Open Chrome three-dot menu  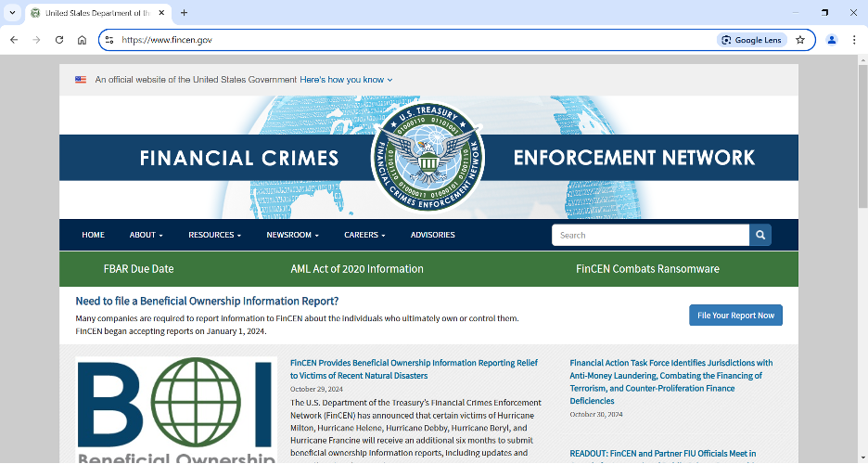pos(854,40)
